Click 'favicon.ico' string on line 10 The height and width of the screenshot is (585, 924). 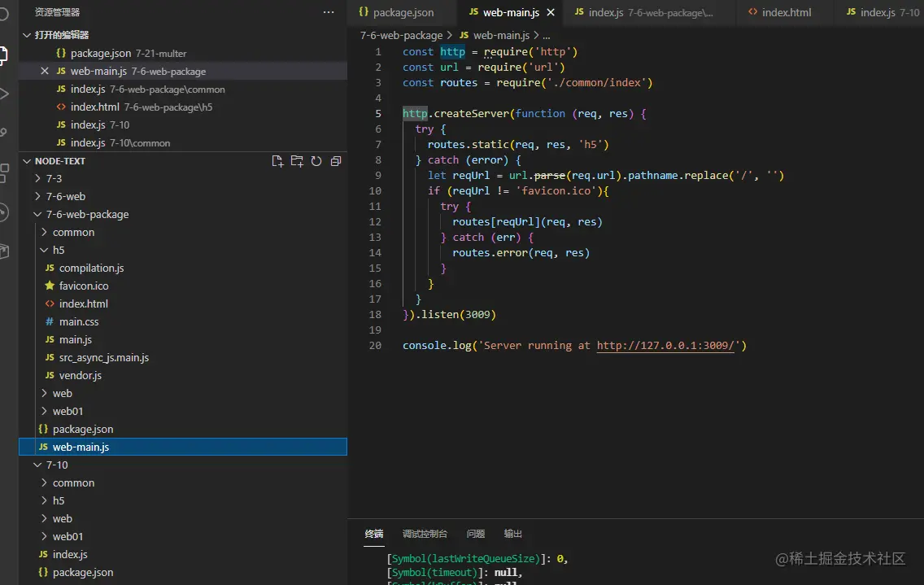click(556, 190)
